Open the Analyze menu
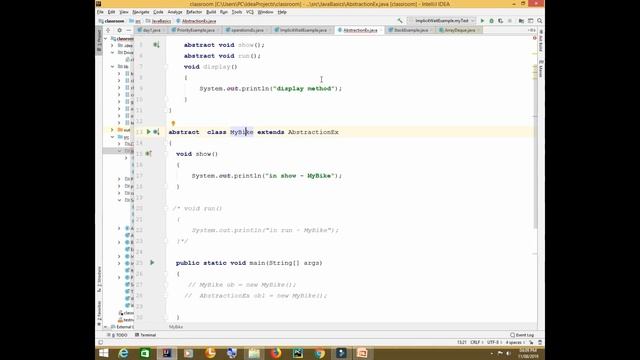The width and height of the screenshot is (640, 360). [x=175, y=12]
